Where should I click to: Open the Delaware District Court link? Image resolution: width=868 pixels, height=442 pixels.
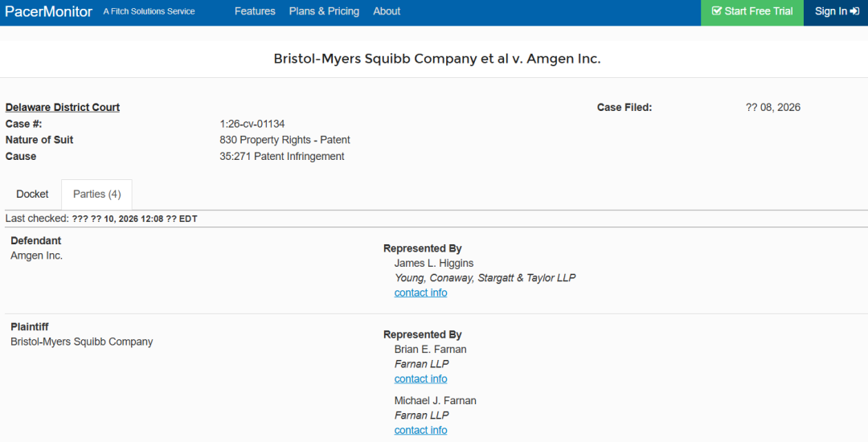(x=63, y=108)
